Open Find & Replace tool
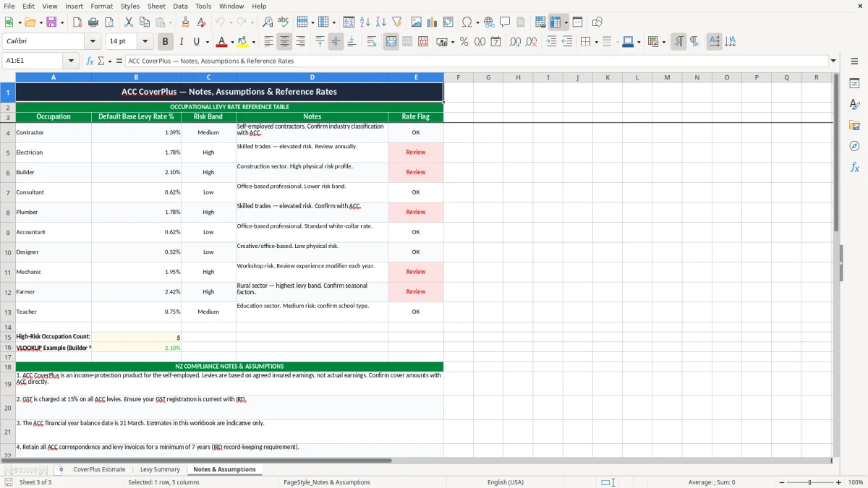 (x=268, y=22)
